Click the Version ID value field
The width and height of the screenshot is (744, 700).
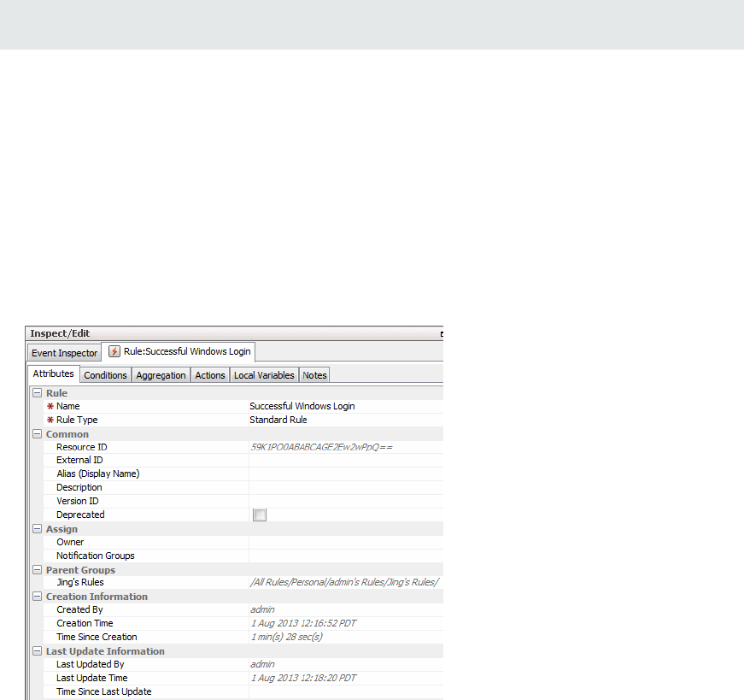pos(346,501)
